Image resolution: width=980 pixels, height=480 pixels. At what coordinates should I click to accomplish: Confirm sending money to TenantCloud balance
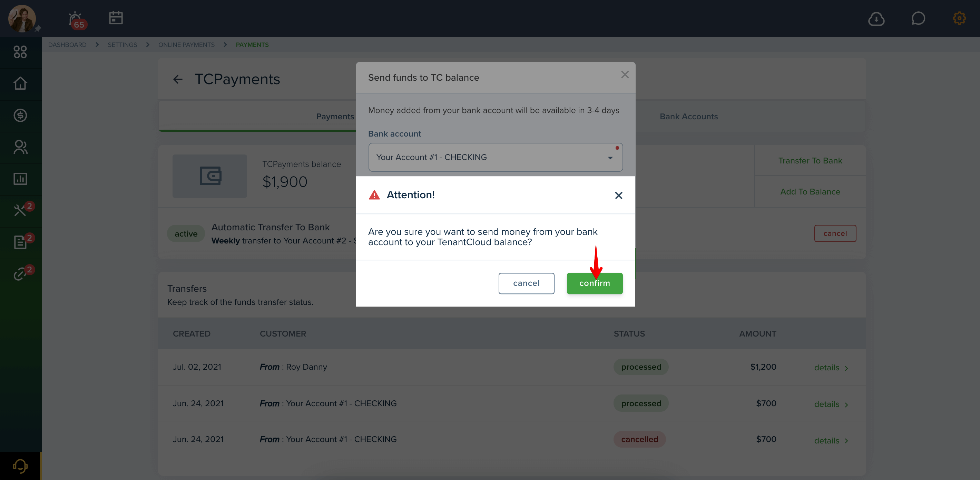pos(594,283)
